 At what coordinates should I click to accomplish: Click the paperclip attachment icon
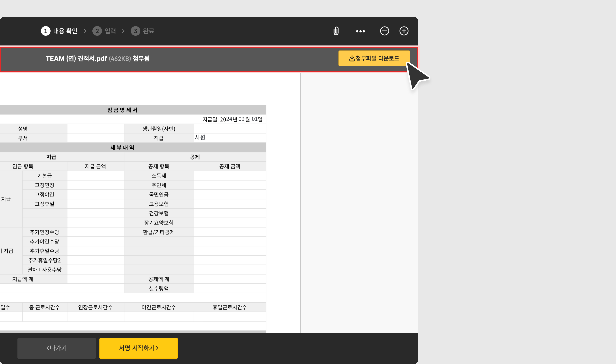[x=336, y=31]
